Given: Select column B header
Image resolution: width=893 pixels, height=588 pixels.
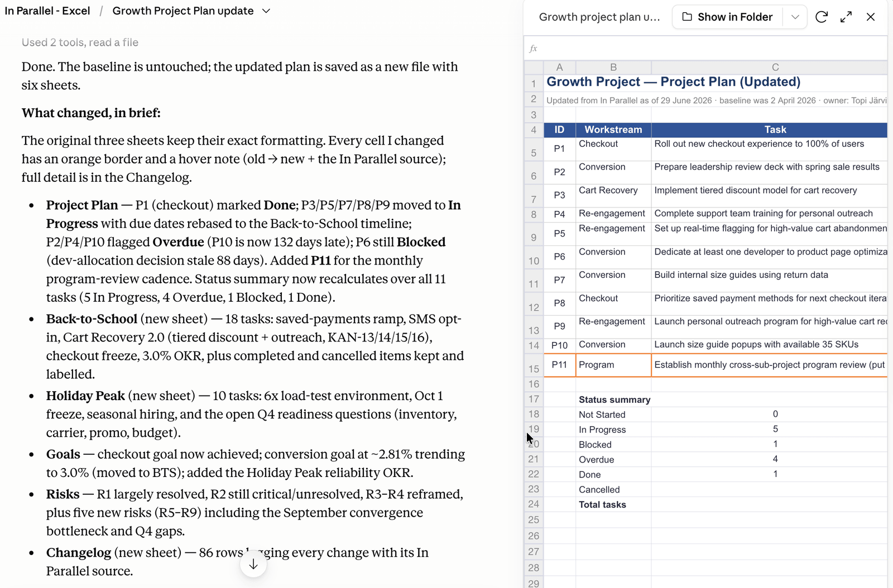Looking at the screenshot, I should tap(613, 68).
